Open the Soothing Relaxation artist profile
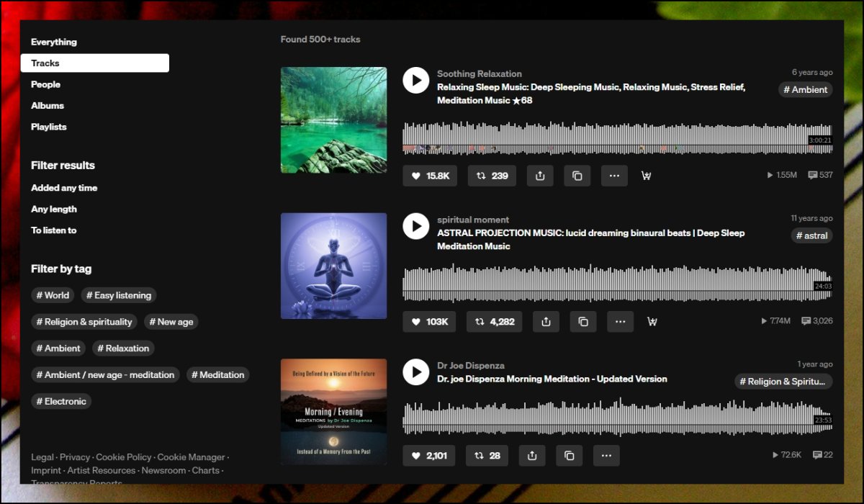The image size is (864, 504). click(x=480, y=73)
